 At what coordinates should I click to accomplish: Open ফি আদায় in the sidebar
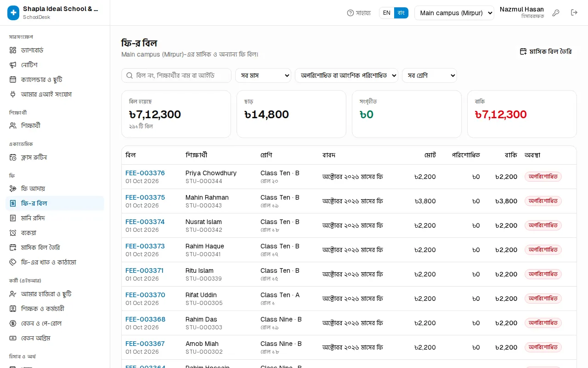tap(55, 189)
